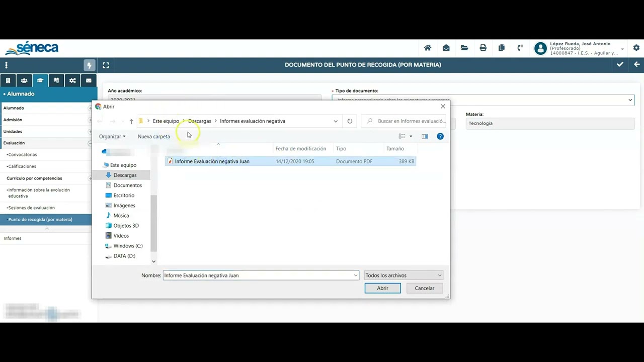Click the phone icon in Séneca header

click(x=520, y=48)
